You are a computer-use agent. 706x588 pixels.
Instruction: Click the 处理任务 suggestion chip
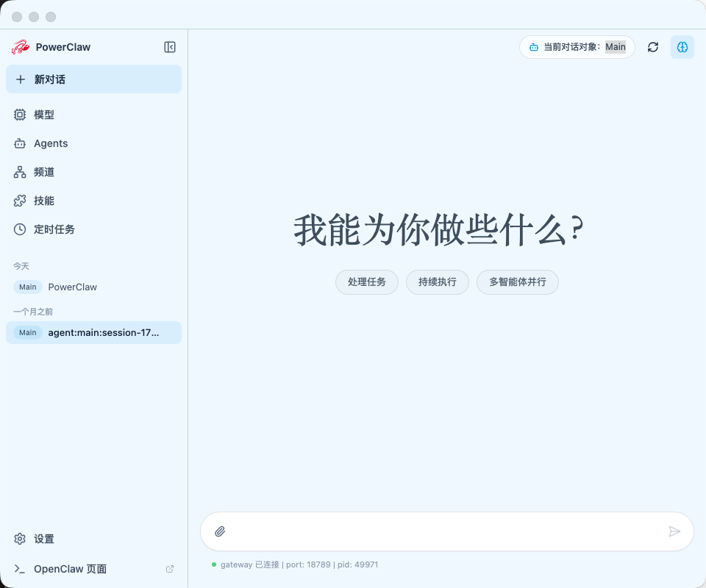pyautogui.click(x=366, y=282)
